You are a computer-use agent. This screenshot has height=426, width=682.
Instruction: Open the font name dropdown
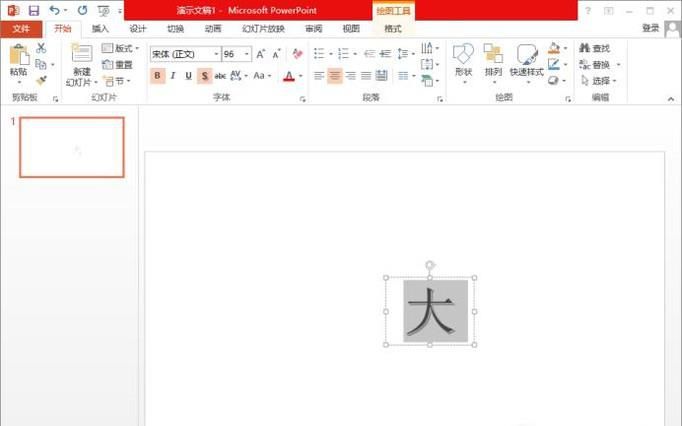[x=216, y=54]
